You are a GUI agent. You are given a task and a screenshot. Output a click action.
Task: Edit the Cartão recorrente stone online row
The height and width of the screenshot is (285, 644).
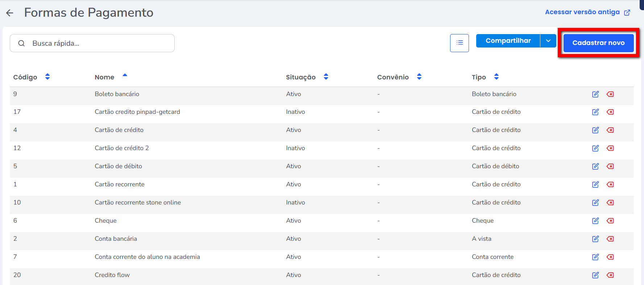[595, 203]
